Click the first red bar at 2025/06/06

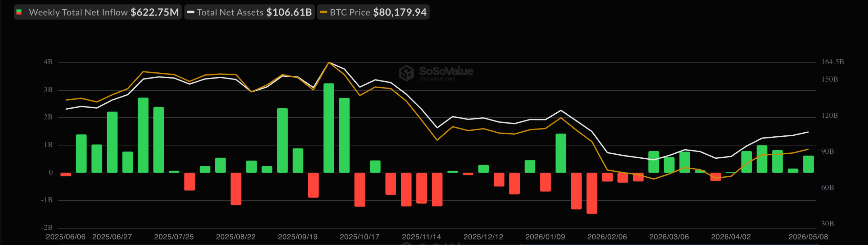[66, 175]
